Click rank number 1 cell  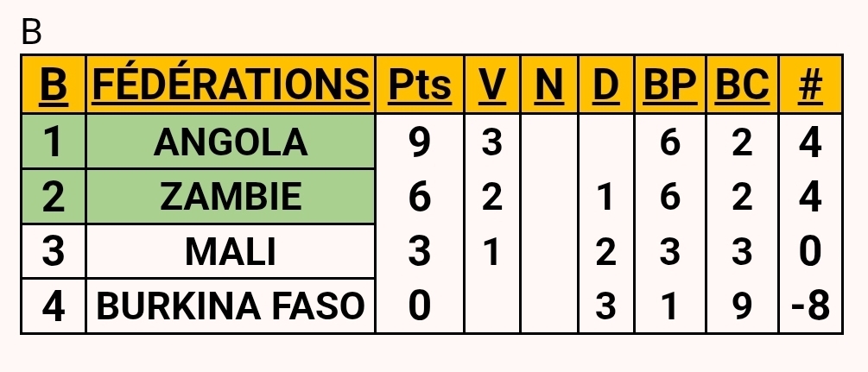point(53,142)
